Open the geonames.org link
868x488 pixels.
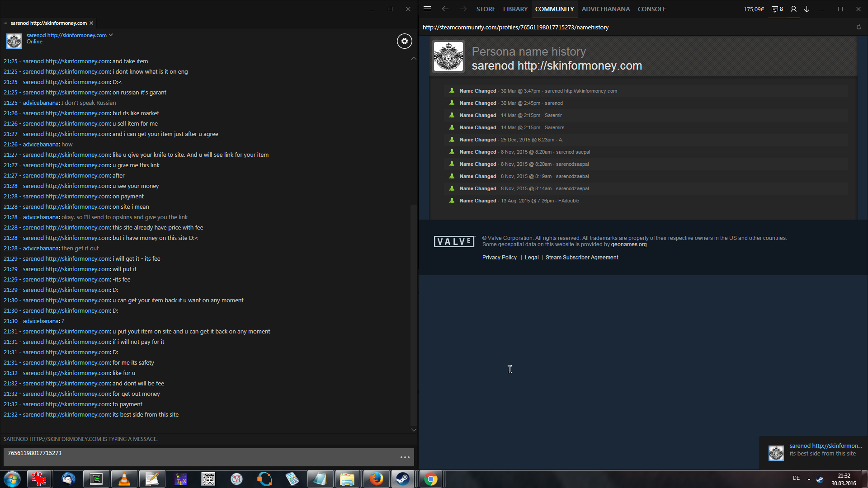pos(628,244)
